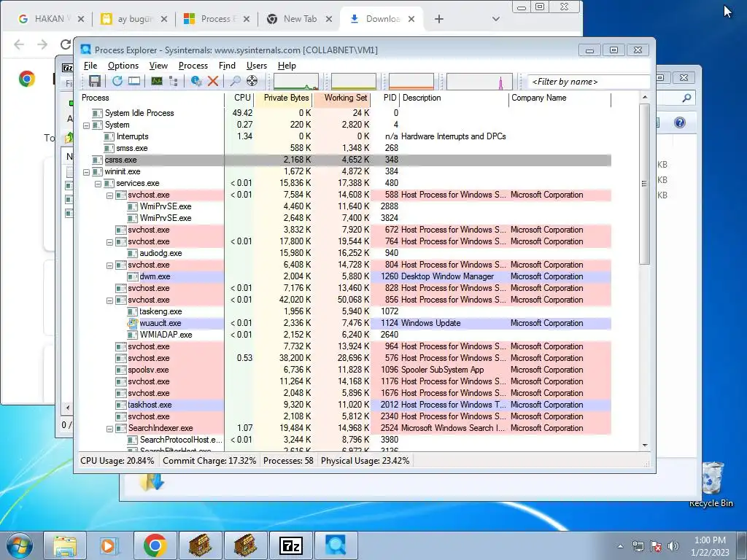Open the Options menu
This screenshot has width=747, height=560.
123,66
